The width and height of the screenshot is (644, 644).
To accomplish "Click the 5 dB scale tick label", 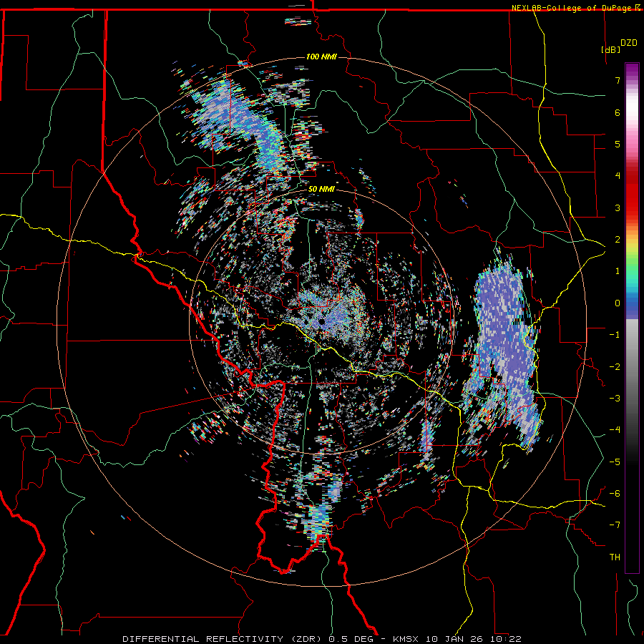I will (x=618, y=144).
